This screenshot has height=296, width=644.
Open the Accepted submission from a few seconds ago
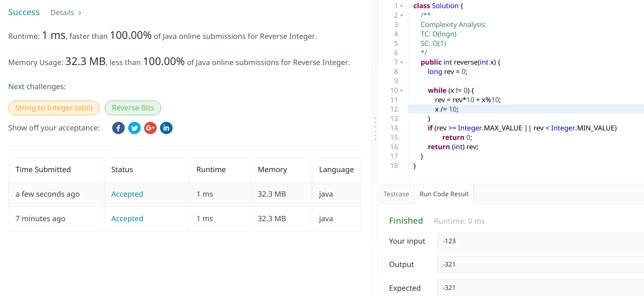coord(127,194)
